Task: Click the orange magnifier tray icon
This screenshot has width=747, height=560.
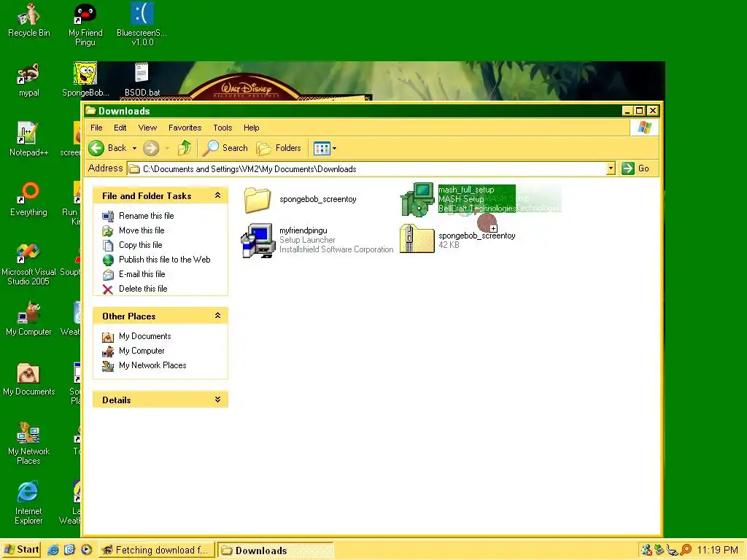Action: point(686,550)
